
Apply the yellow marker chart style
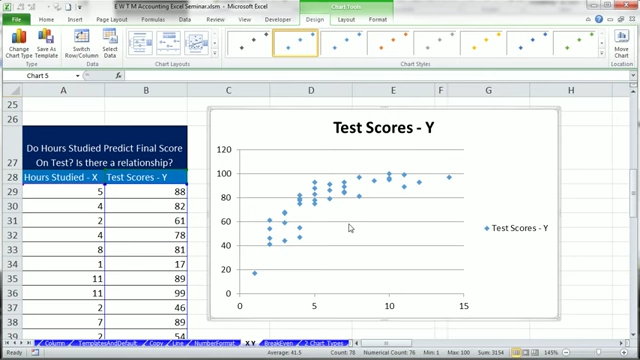coord(482,43)
